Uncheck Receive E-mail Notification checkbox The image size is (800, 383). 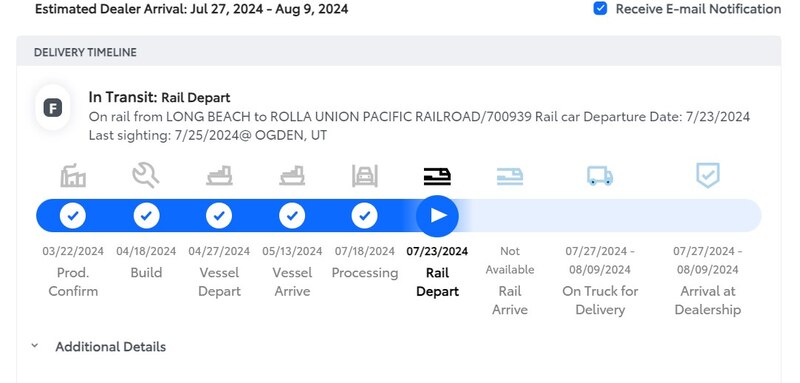[601, 9]
